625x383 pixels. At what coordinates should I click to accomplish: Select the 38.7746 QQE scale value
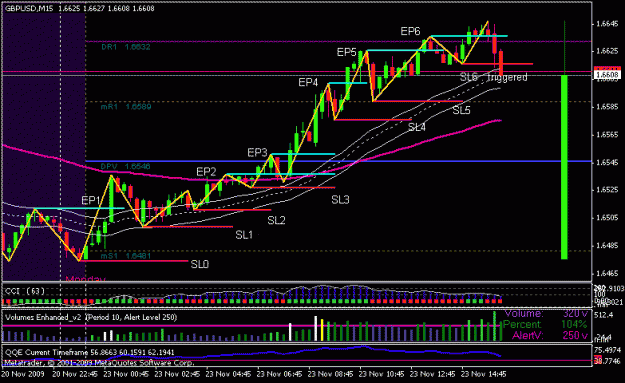(x=607, y=361)
